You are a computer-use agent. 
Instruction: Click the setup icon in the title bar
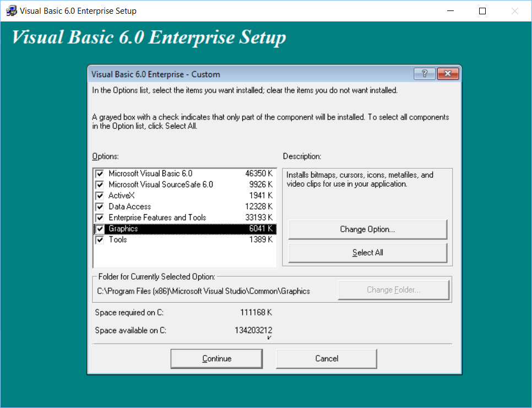(12, 11)
